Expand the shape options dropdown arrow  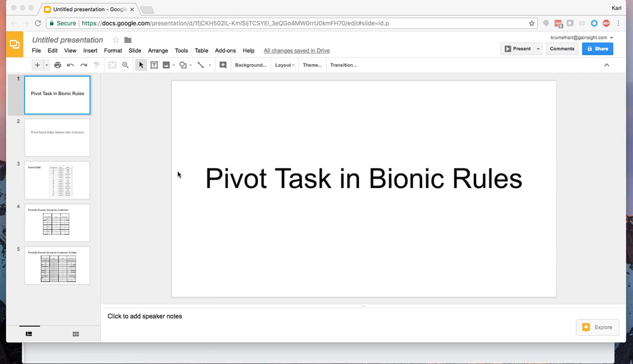(x=190, y=65)
